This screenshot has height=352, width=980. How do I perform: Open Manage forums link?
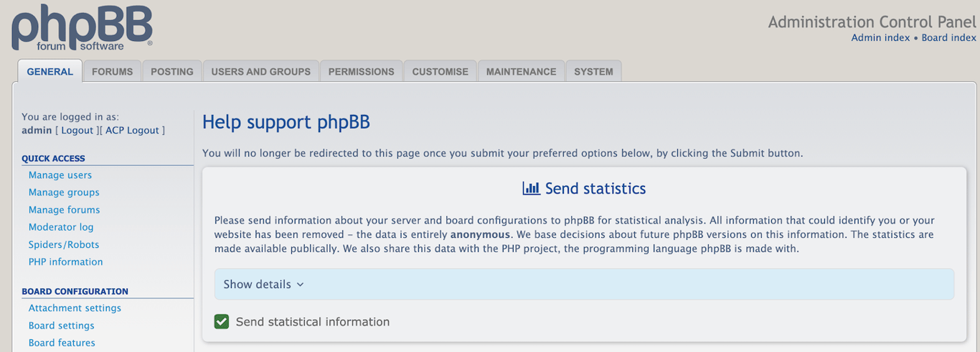click(x=64, y=210)
